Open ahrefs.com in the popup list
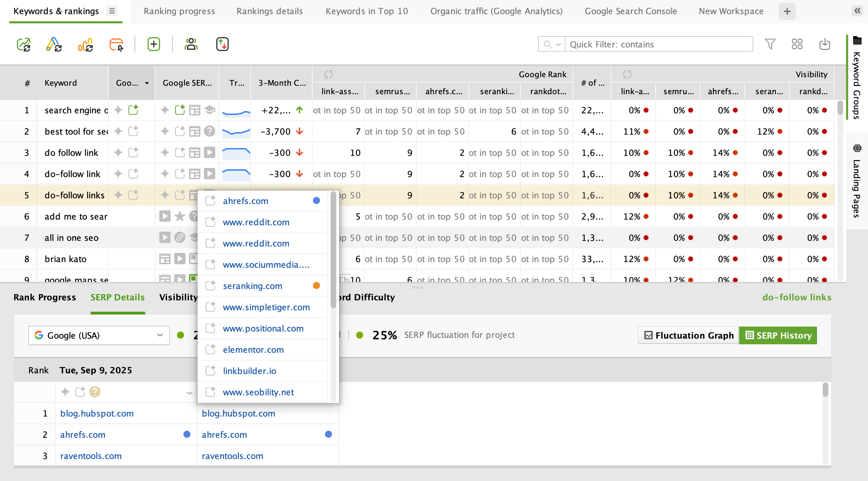 (x=245, y=201)
